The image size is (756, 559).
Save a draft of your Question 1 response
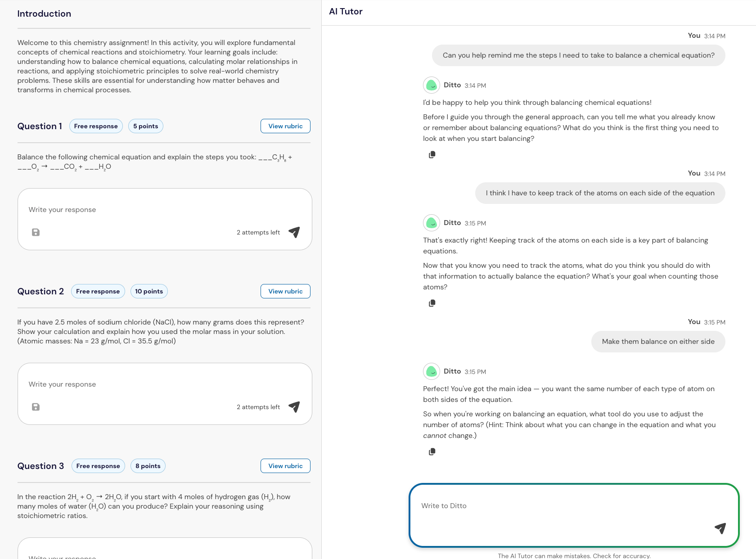pos(36,232)
